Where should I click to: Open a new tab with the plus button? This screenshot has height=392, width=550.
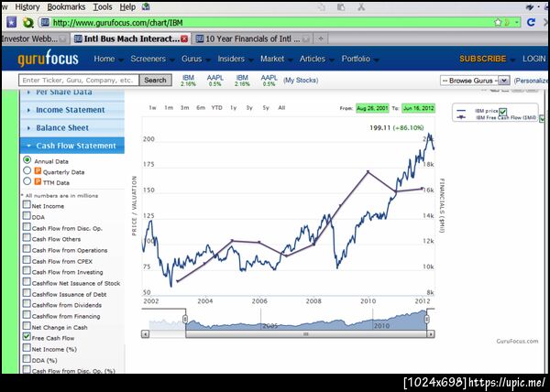click(x=320, y=38)
